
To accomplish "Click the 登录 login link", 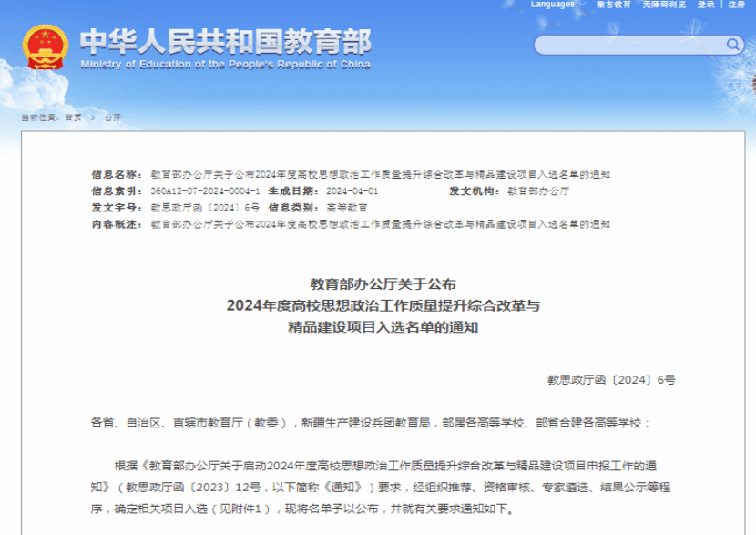I will point(706,5).
